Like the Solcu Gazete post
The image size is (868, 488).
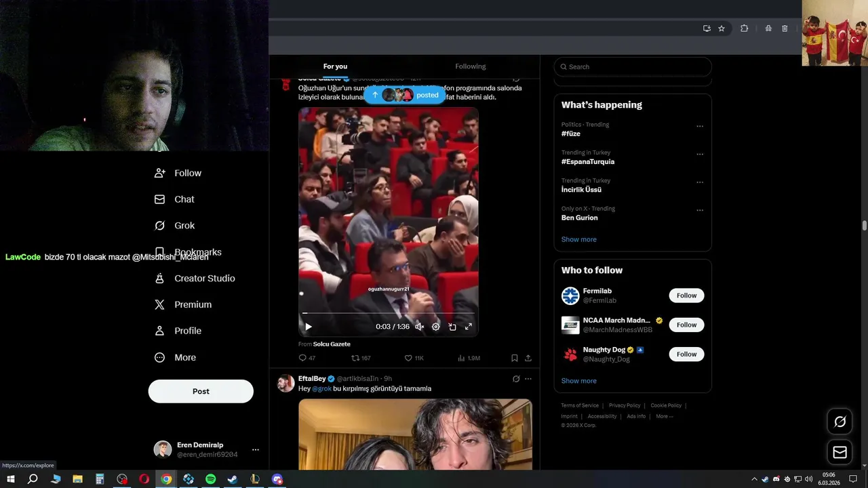pos(414,358)
